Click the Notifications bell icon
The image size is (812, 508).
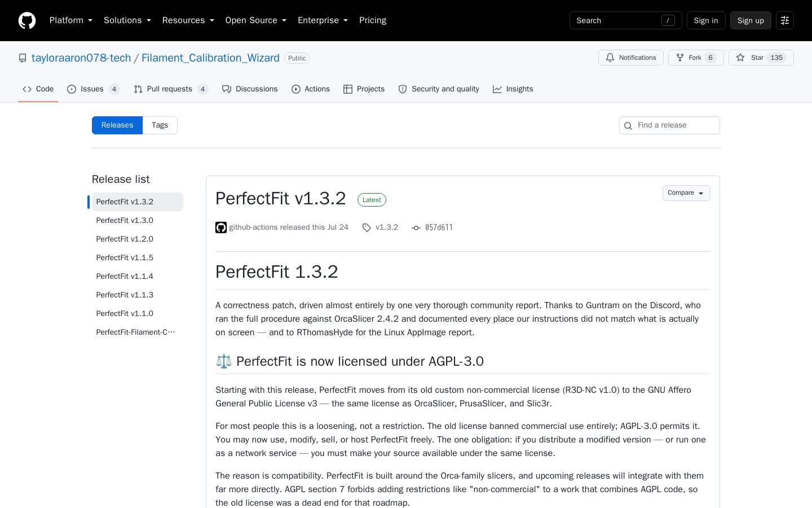tap(610, 58)
